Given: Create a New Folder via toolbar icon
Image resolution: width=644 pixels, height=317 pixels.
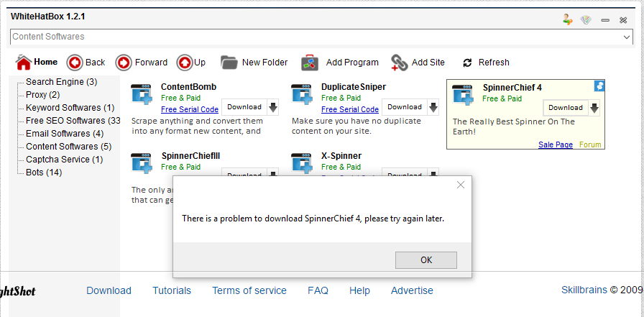Looking at the screenshot, I should (229, 63).
